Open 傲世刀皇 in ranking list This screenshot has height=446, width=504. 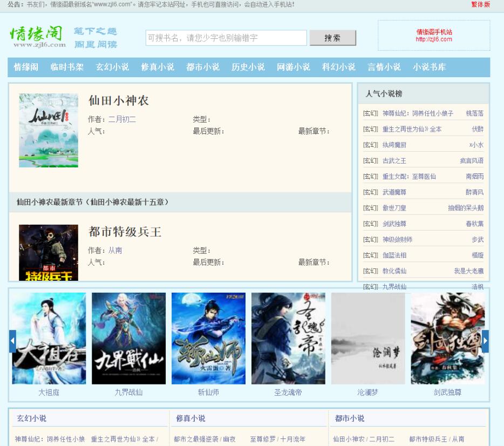pyautogui.click(x=394, y=208)
